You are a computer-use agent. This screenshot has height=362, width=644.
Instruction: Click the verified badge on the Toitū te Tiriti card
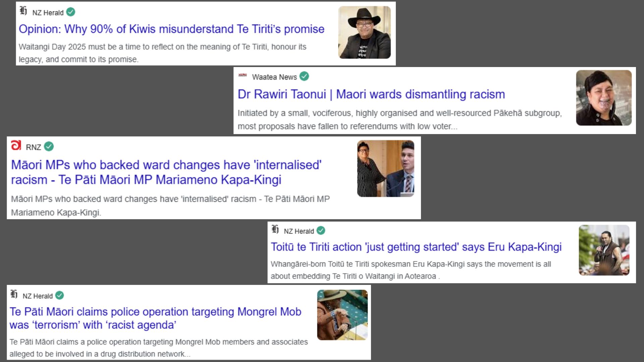321,231
